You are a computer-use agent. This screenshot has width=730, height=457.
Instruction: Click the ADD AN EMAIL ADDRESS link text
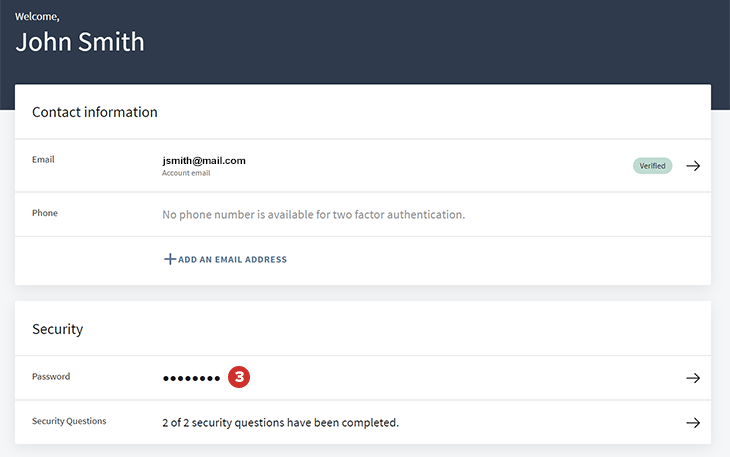click(232, 260)
